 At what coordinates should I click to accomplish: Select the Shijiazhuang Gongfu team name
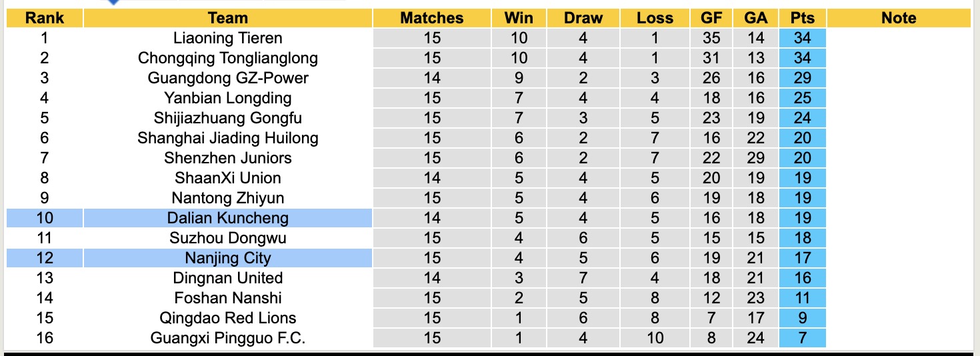tap(228, 118)
